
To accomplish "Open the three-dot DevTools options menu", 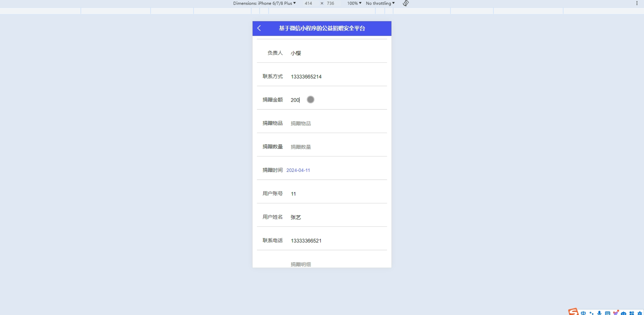I will pyautogui.click(x=637, y=3).
